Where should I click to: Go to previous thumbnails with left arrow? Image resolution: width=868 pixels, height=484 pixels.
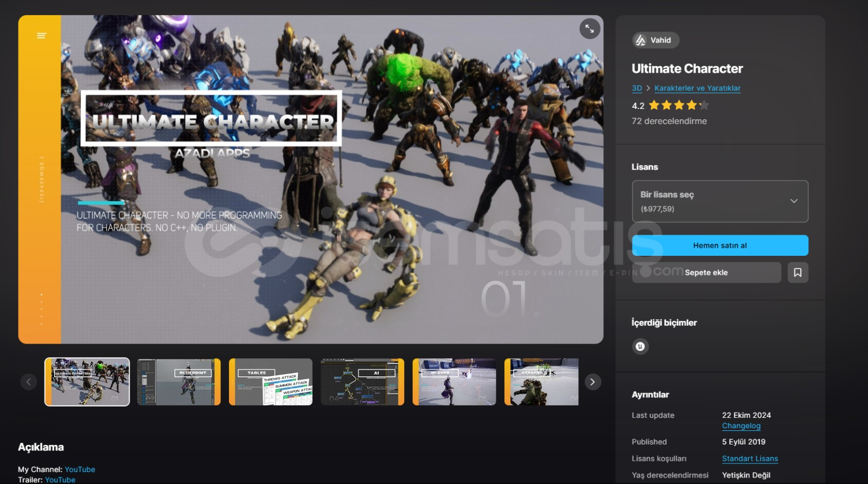pyautogui.click(x=29, y=382)
